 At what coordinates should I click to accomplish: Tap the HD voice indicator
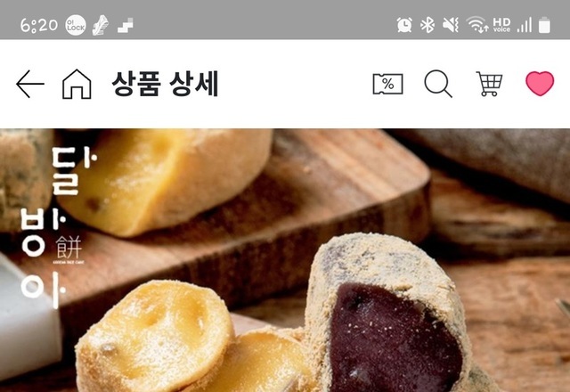click(501, 25)
